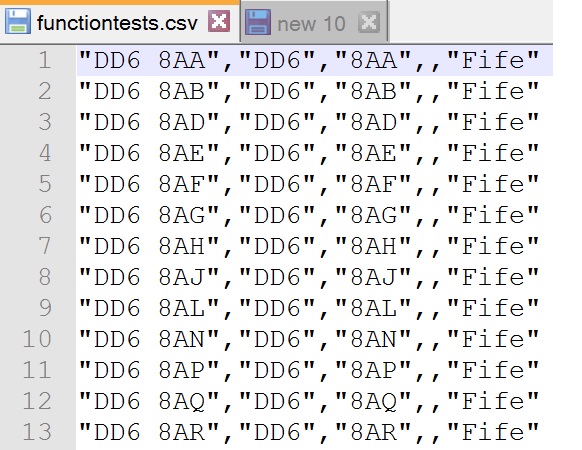Image resolution: width=582 pixels, height=450 pixels.
Task: Switch to the new 10 tab
Action: click(311, 24)
